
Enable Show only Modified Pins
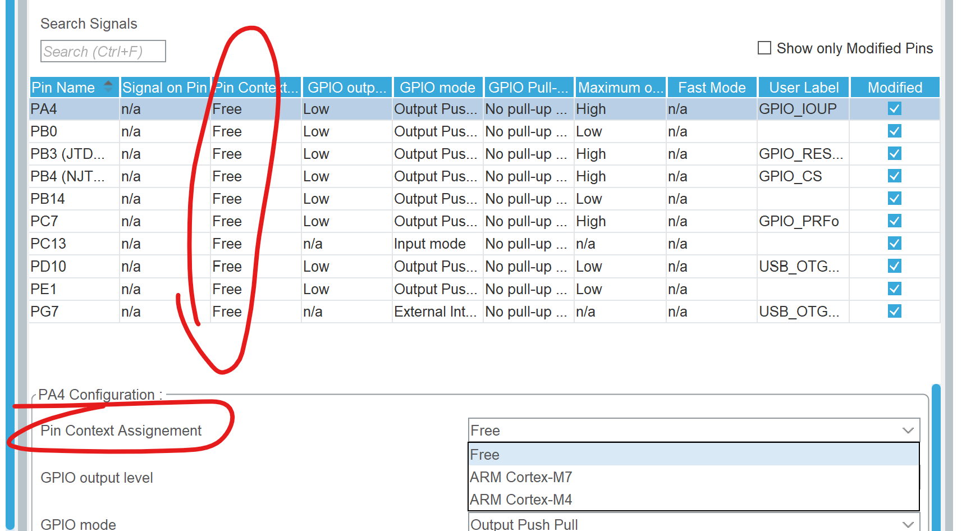763,48
